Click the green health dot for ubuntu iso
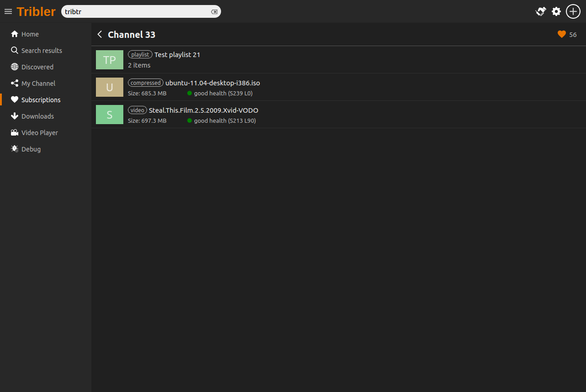586x392 pixels. pos(190,93)
